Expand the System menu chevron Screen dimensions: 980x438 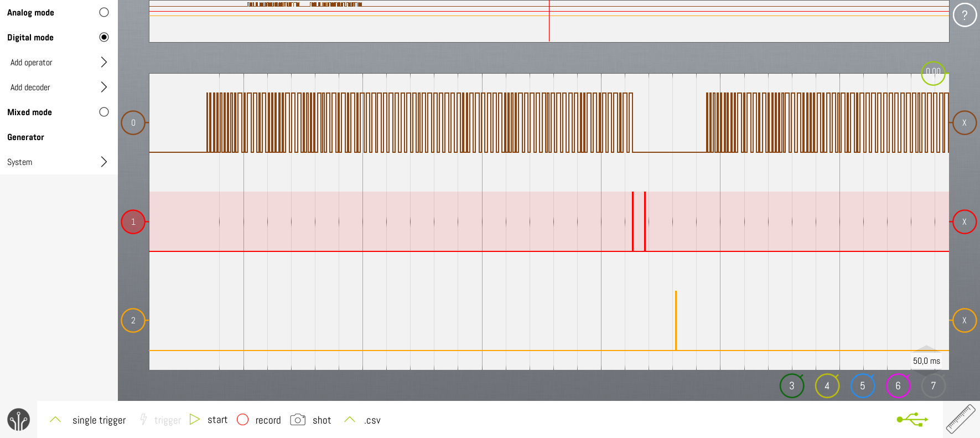pos(103,162)
